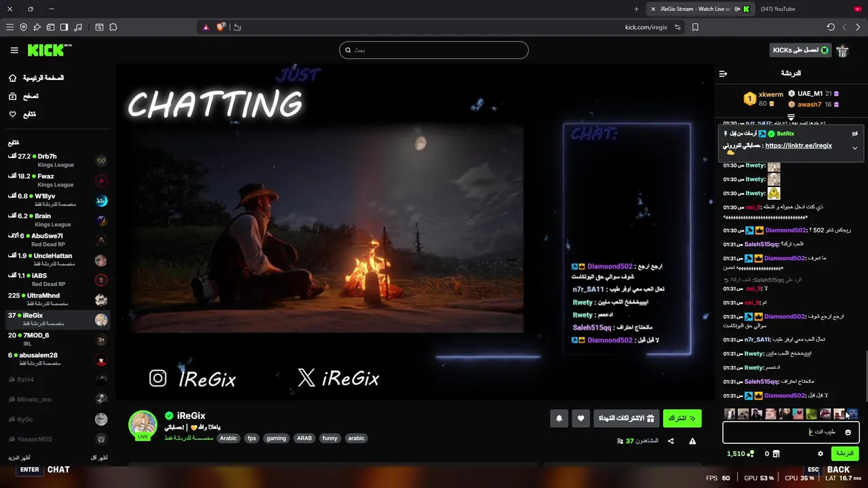The height and width of the screenshot is (488, 868).
Task: Click the green subscribe اشتراك button
Action: pyautogui.click(x=682, y=419)
